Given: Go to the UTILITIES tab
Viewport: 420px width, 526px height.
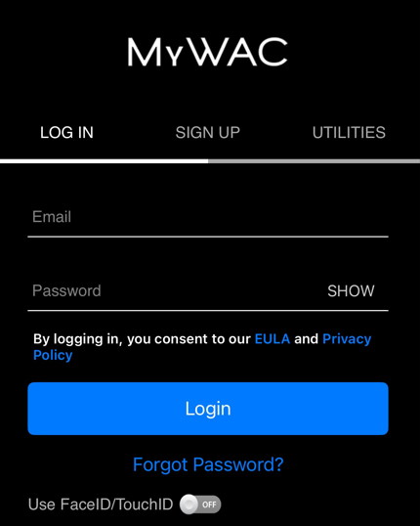Looking at the screenshot, I should pos(349,133).
